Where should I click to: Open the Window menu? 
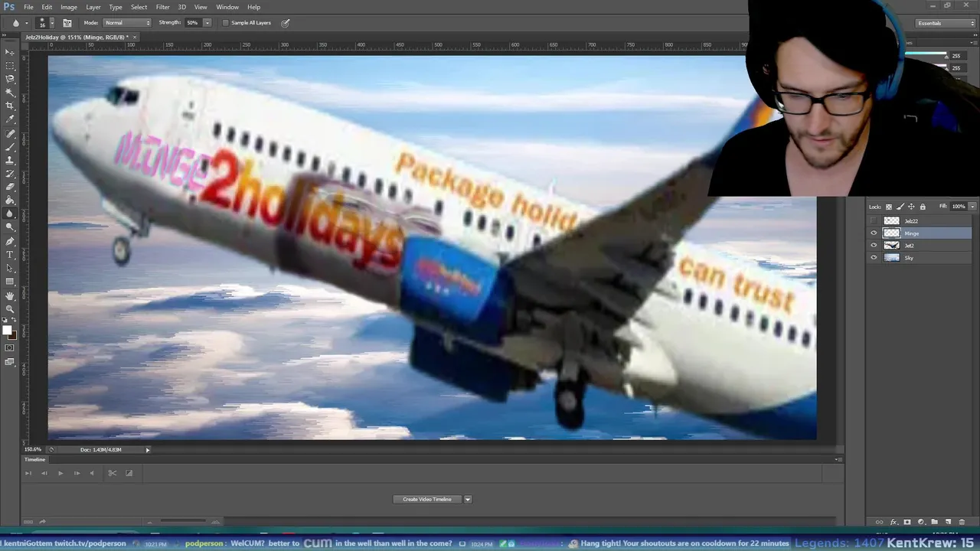(227, 7)
